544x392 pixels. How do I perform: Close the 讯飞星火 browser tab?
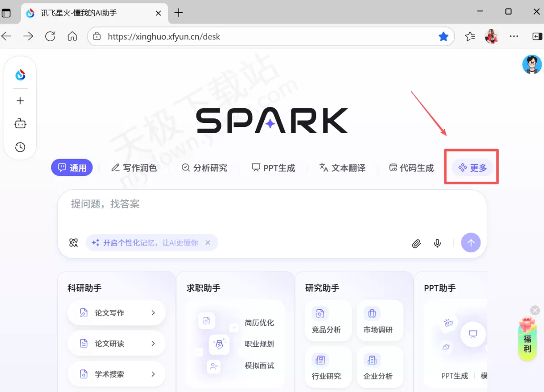tap(158, 13)
